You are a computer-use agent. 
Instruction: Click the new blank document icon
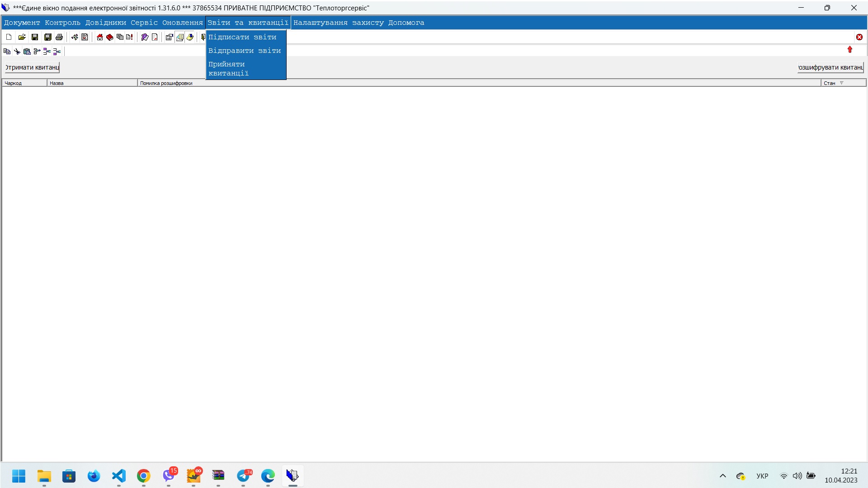tap(9, 37)
